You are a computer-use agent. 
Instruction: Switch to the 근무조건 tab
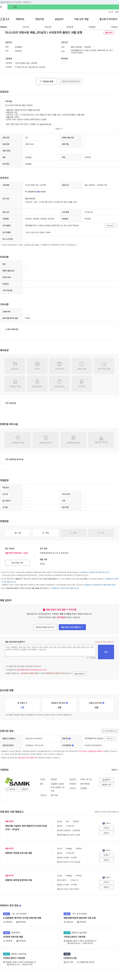[26, 27]
